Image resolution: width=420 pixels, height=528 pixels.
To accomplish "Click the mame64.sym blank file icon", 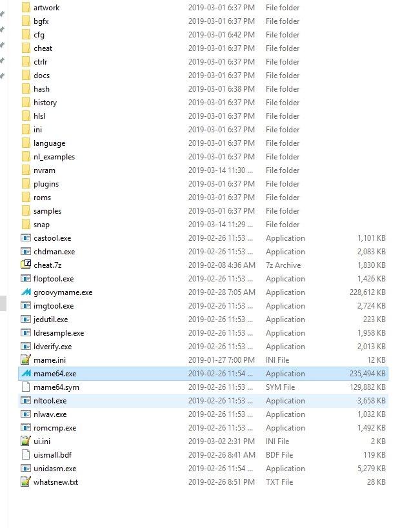I will click(x=26, y=387).
